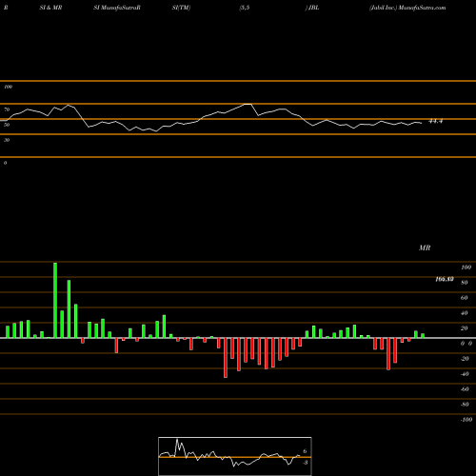Click the '(5,5' parameter text in header
Viewport: 476px width, 476px height.
click(x=245, y=8)
